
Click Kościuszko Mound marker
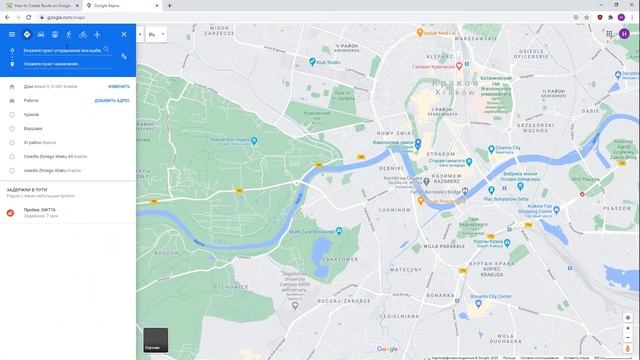point(254,141)
